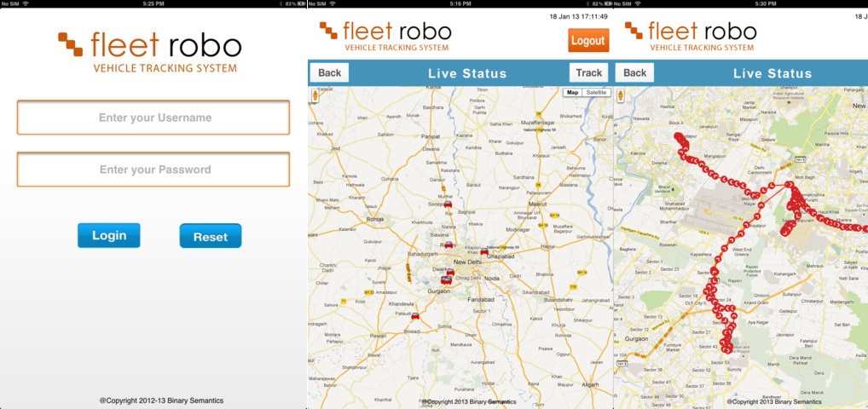
Task: Select the red car marker beside Dwarka
Action: pyautogui.click(x=450, y=272)
